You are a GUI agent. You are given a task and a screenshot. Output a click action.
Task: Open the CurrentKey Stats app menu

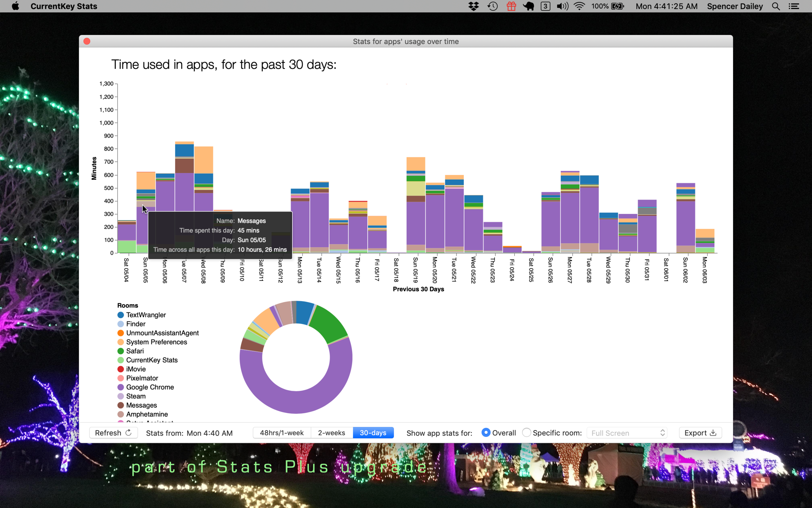(x=64, y=6)
